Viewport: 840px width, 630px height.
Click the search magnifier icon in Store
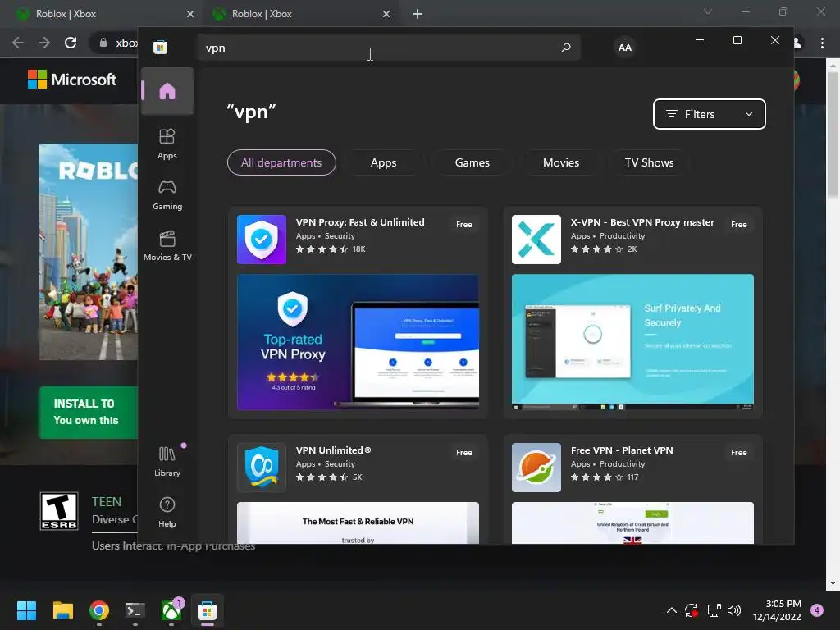(566, 48)
